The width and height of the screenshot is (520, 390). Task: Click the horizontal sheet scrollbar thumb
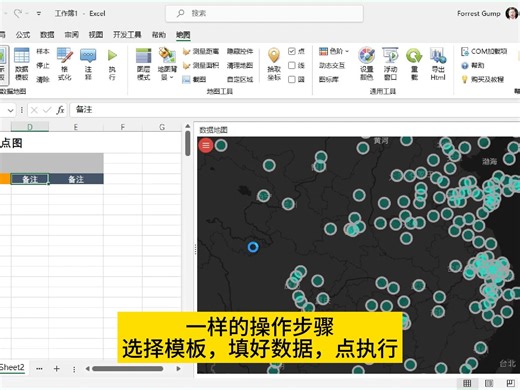click(x=128, y=369)
